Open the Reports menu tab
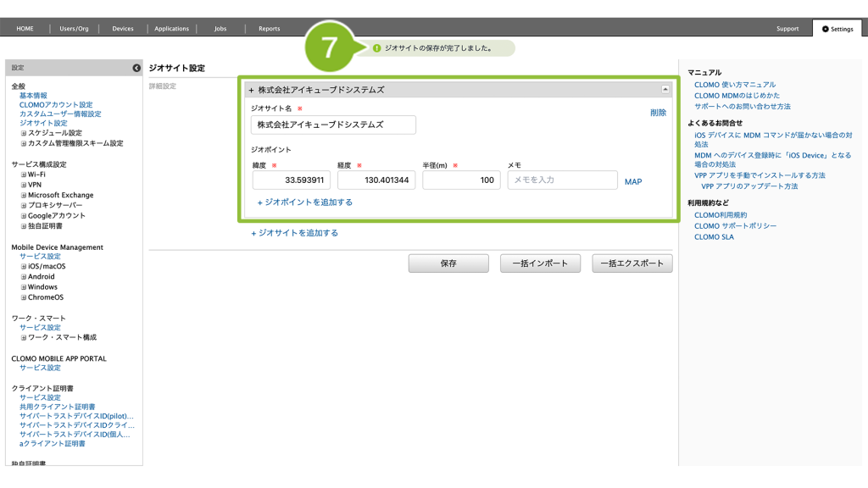 tap(269, 29)
